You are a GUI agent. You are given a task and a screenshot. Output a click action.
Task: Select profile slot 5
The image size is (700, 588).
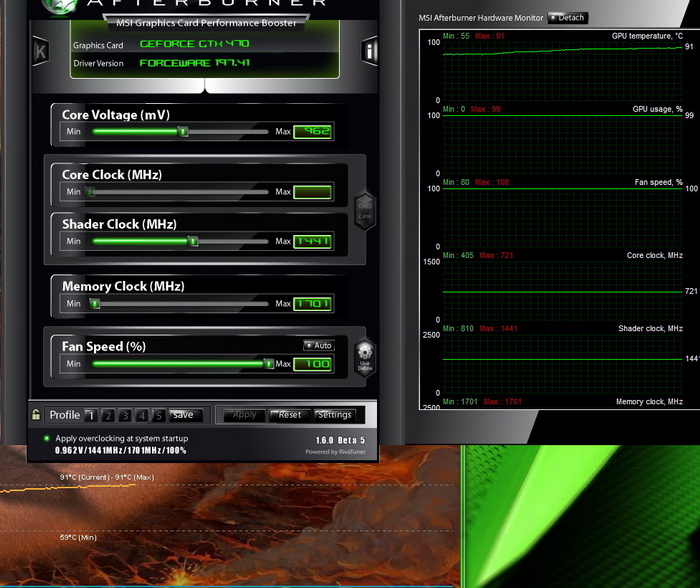pos(158,416)
